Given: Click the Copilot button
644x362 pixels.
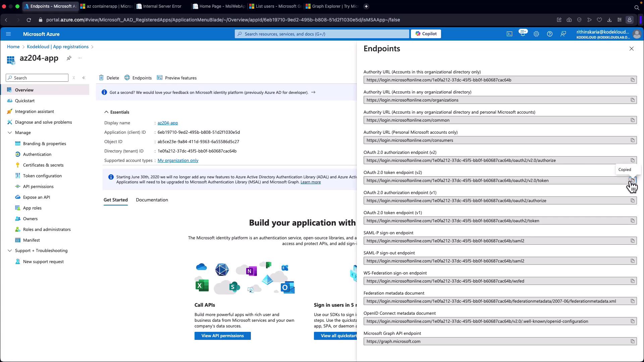Looking at the screenshot, I should pyautogui.click(x=426, y=34).
